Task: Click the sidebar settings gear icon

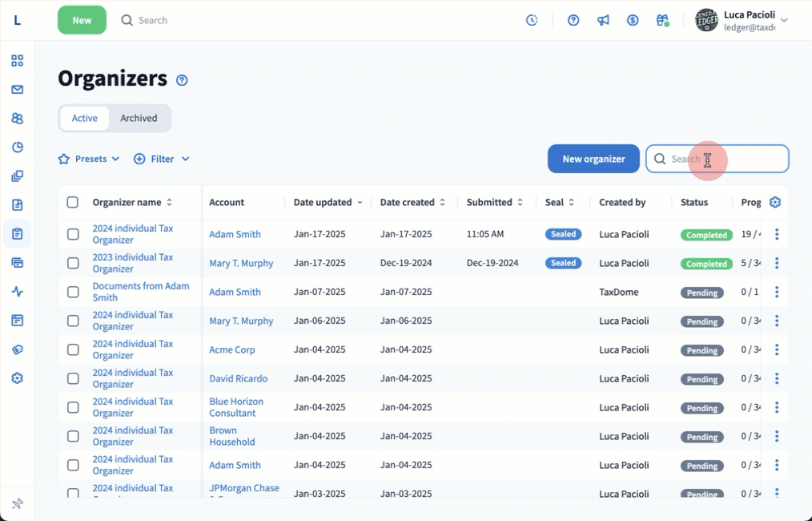Action: [17, 378]
